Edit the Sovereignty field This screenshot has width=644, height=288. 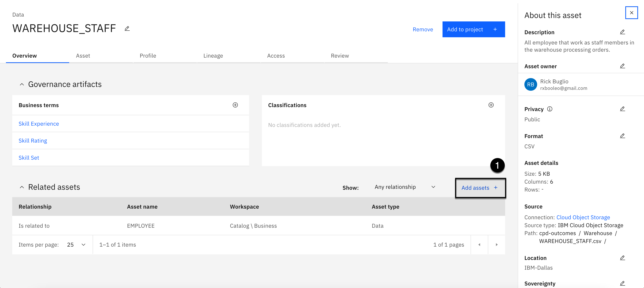[622, 283]
